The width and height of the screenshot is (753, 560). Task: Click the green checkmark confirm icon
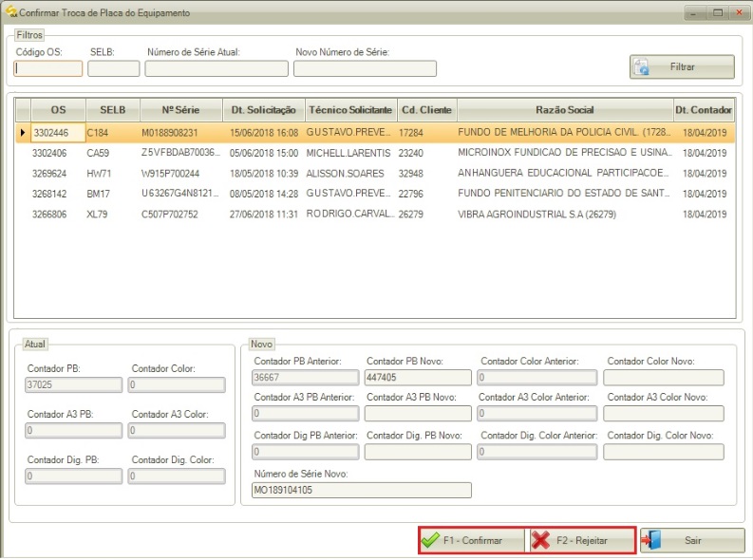pos(430,540)
